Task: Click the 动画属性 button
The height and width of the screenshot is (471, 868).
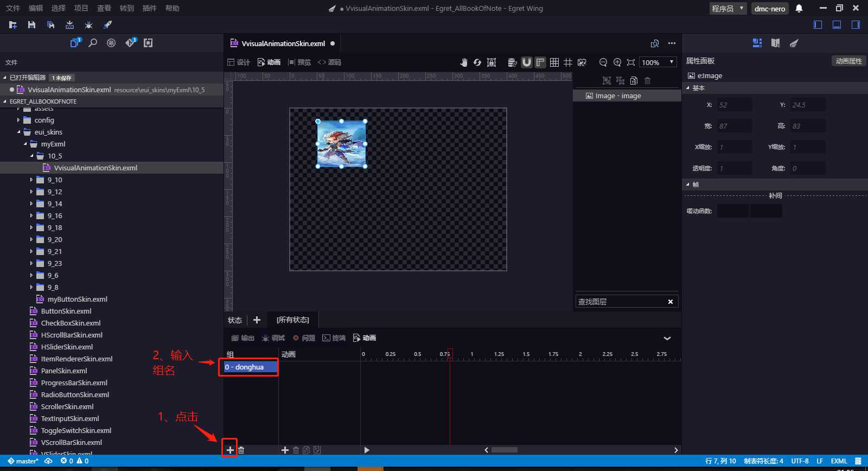Action: (x=848, y=61)
